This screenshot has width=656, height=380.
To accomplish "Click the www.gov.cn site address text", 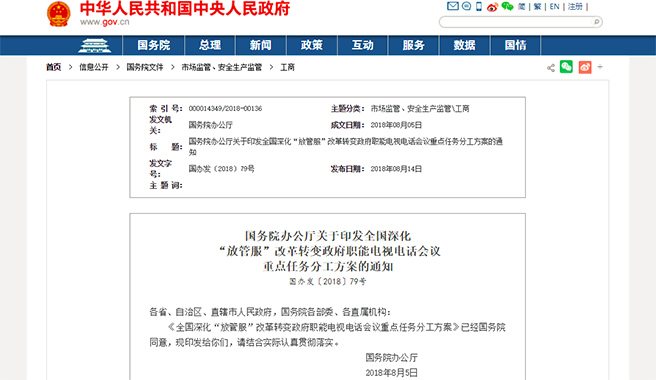I will (105, 22).
